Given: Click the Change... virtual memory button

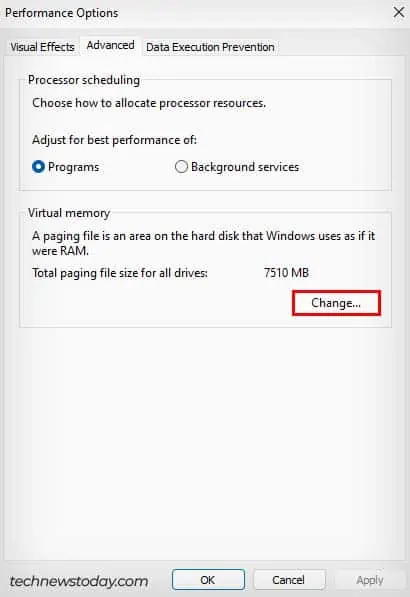Looking at the screenshot, I should click(336, 303).
